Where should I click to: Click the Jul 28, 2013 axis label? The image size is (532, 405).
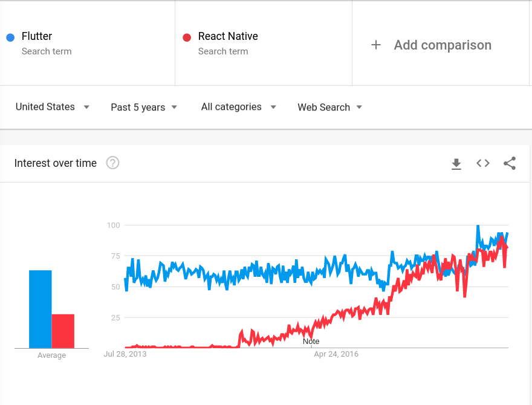click(125, 354)
